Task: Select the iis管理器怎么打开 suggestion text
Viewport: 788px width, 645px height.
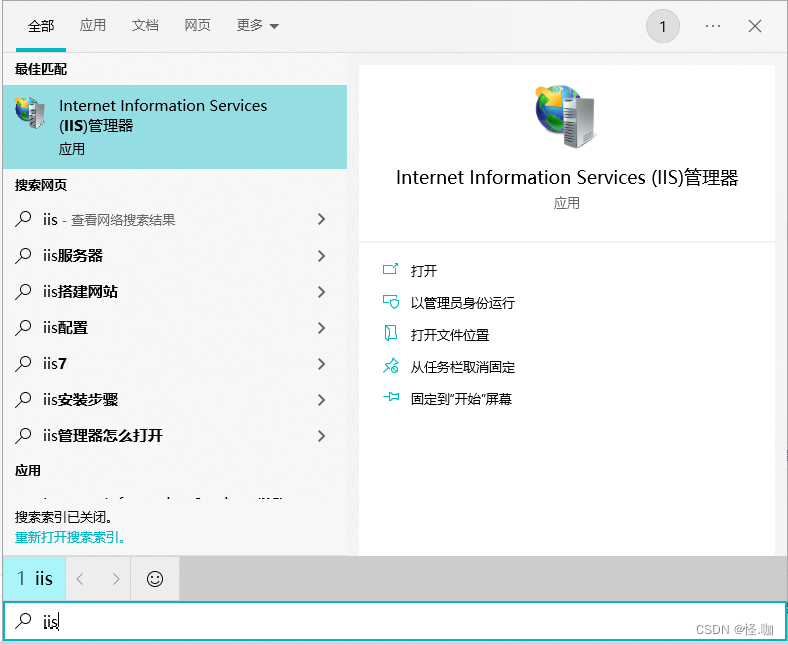Action: pos(103,436)
